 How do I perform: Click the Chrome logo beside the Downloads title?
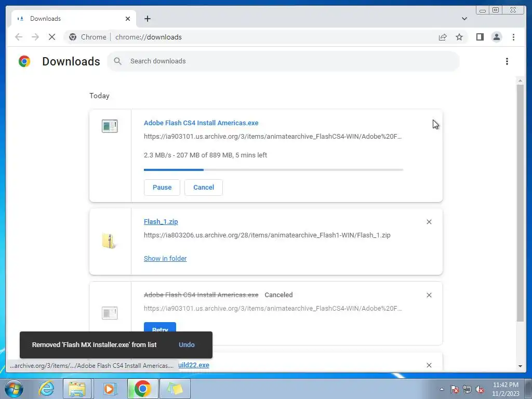click(24, 61)
